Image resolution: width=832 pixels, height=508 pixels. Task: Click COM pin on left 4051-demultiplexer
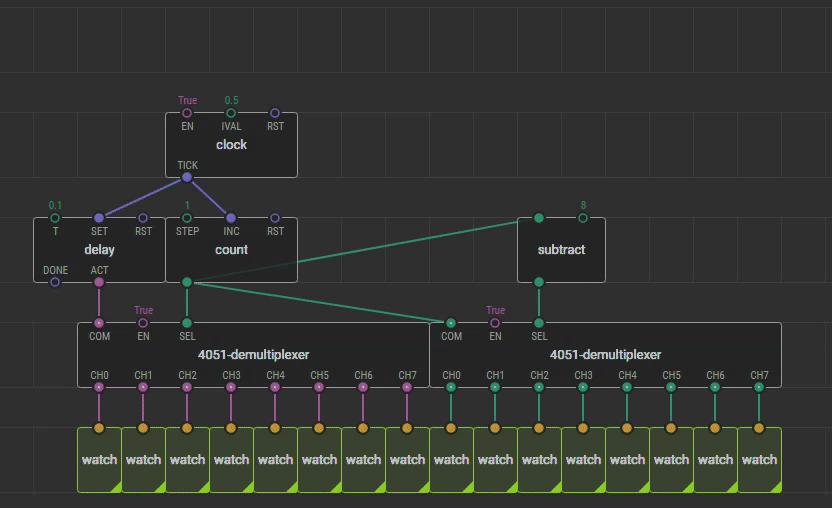99,323
